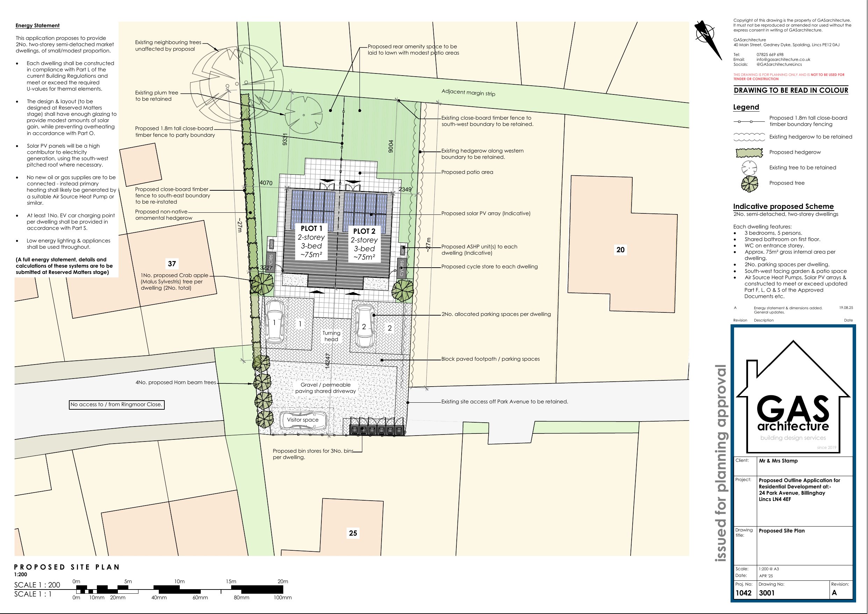
Task: Click the PLOT 1 label
Action: (x=312, y=228)
